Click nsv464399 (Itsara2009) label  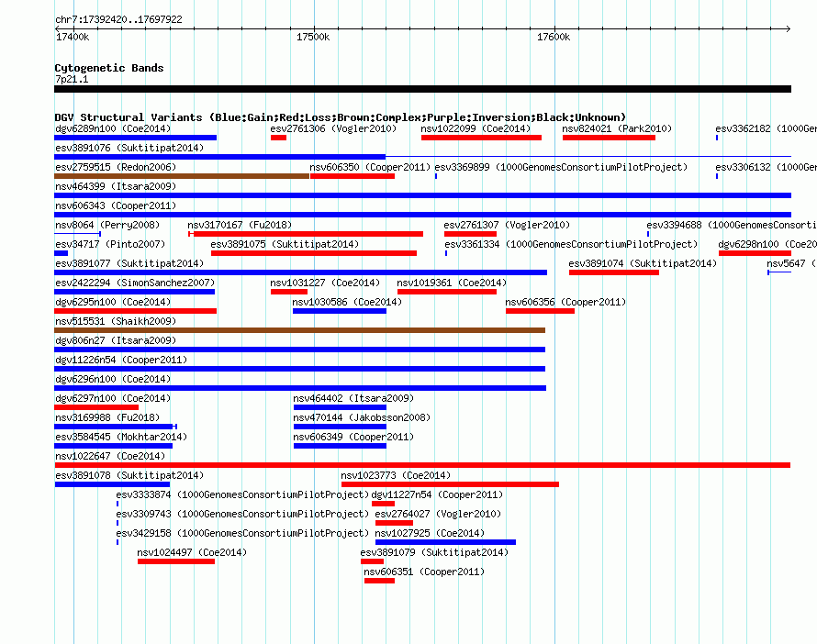click(116, 186)
